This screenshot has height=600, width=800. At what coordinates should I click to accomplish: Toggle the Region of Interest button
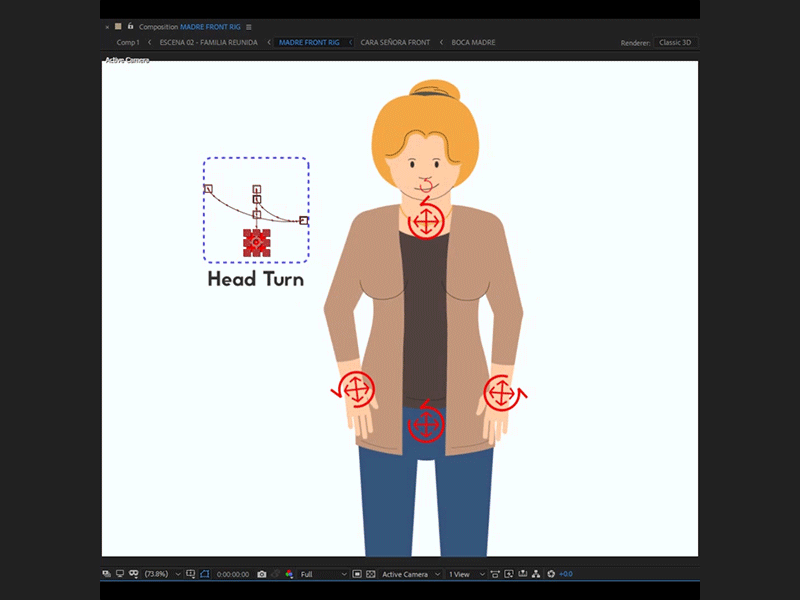pos(357,574)
